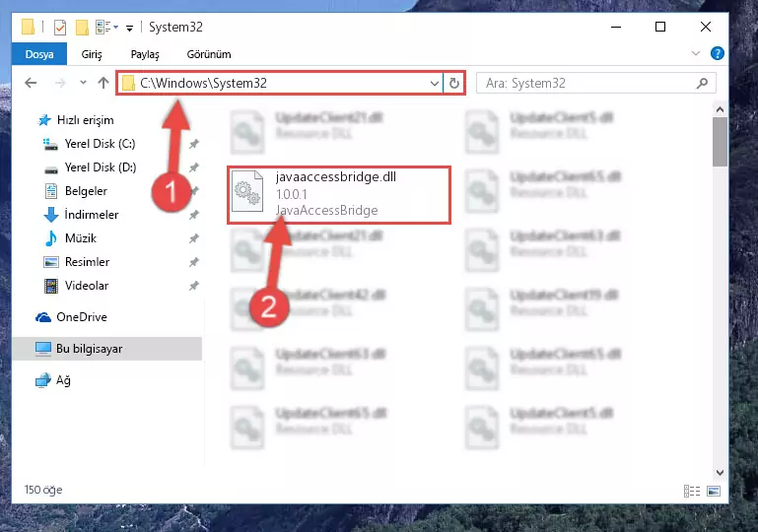This screenshot has width=758, height=532.
Task: Click the scrollbar up arrow
Action: [x=720, y=109]
